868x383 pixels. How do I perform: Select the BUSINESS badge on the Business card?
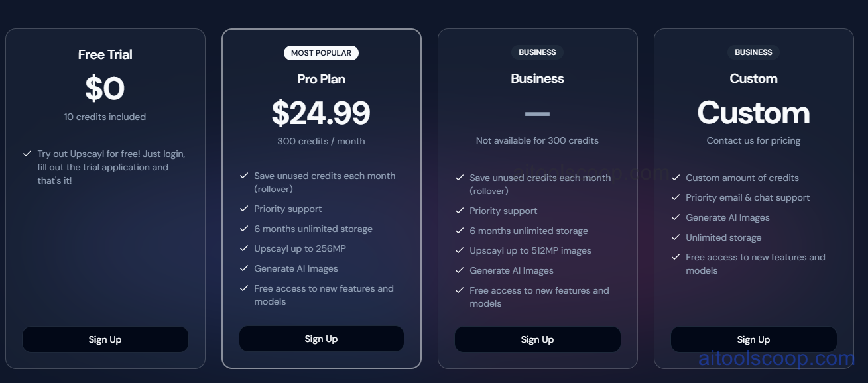537,52
